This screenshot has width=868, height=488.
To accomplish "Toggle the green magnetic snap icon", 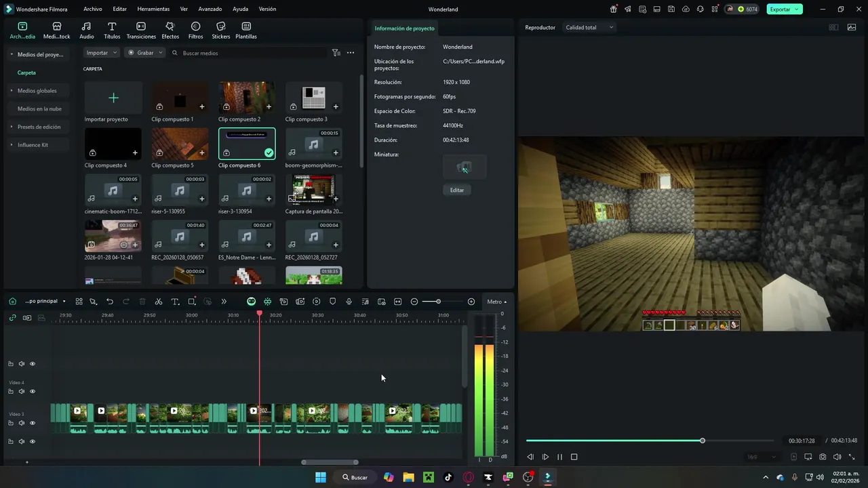I will (x=268, y=302).
